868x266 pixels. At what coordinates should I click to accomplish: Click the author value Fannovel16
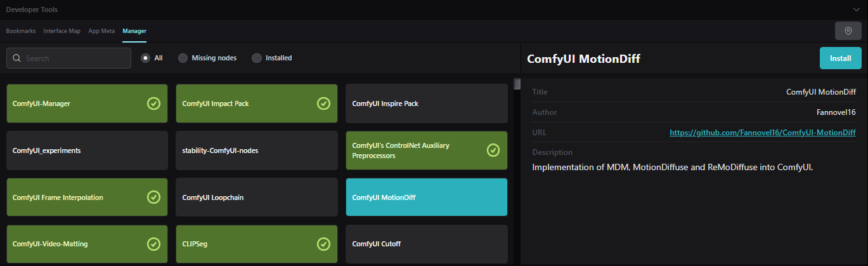(836, 112)
